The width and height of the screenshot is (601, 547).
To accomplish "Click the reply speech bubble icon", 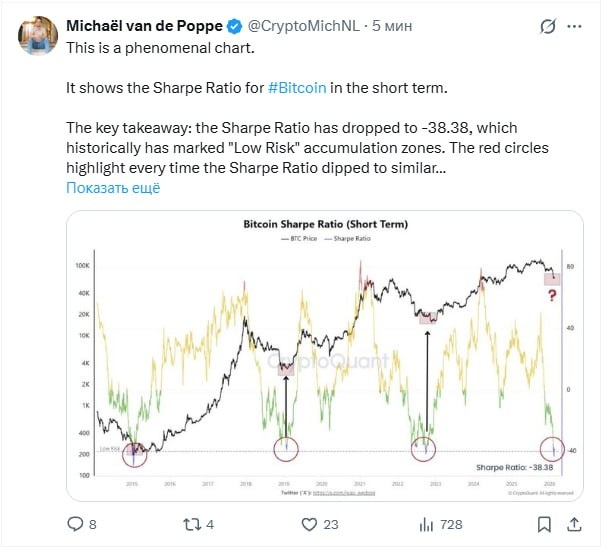I will click(x=74, y=523).
